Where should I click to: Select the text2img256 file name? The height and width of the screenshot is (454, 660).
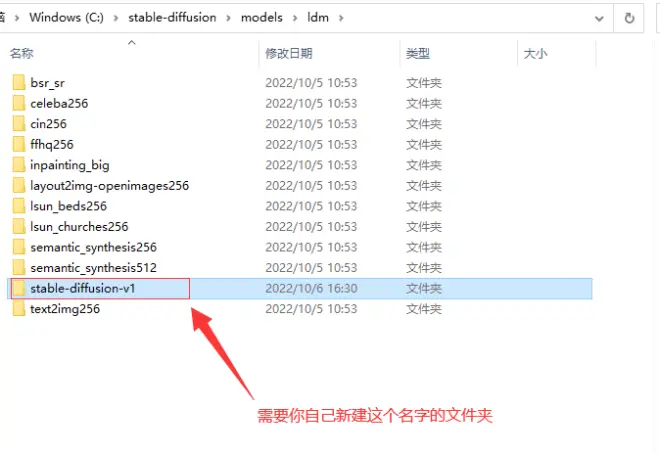tap(65, 309)
